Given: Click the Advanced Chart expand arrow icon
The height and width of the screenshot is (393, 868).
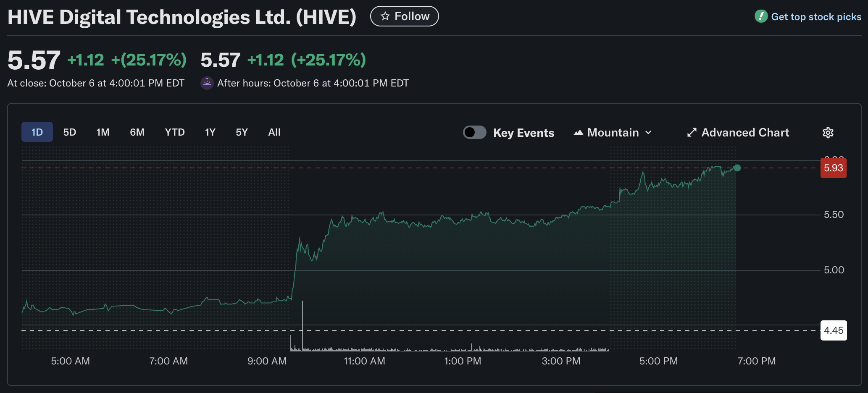Looking at the screenshot, I should click(692, 133).
